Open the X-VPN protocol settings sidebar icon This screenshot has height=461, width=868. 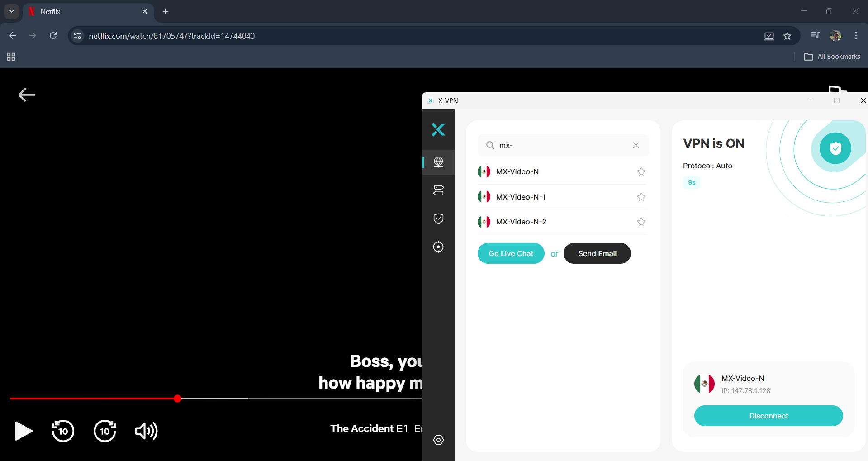pos(438,190)
